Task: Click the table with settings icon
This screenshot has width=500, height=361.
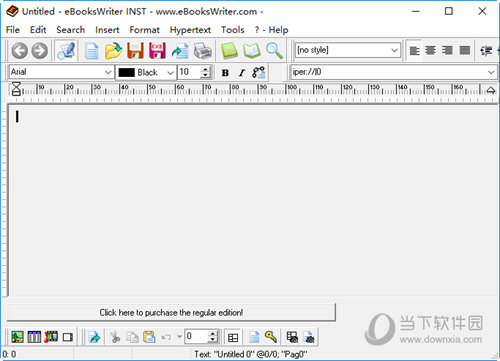Action: click(292, 337)
